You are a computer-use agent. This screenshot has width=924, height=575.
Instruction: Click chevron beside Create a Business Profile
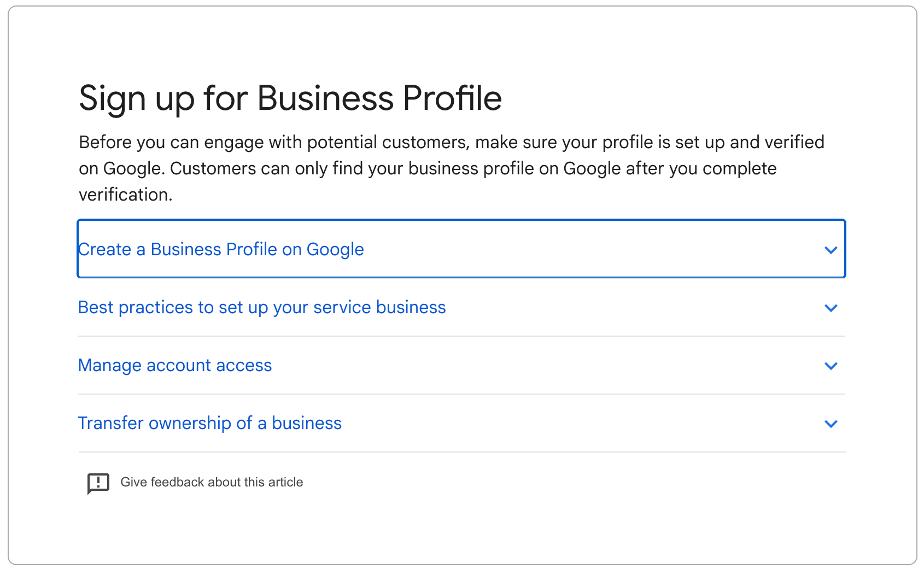[831, 250]
